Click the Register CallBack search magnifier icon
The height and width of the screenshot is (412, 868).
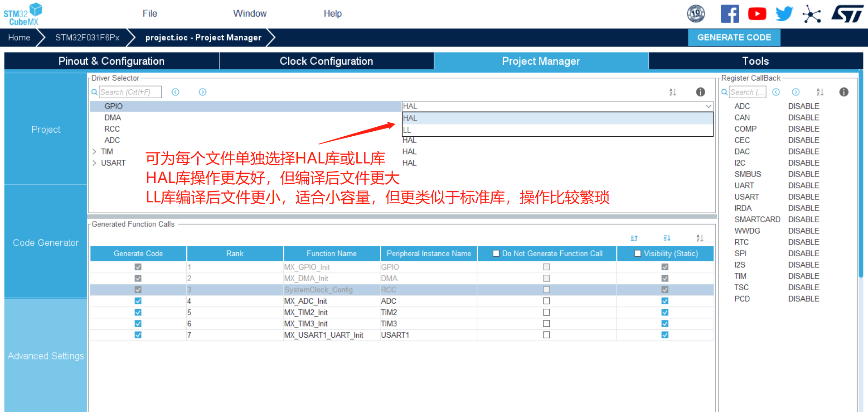pyautogui.click(x=724, y=92)
